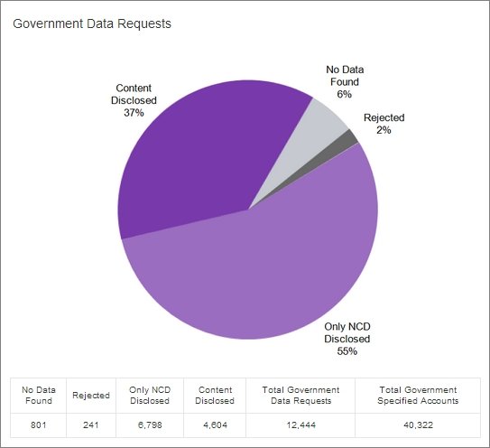The width and height of the screenshot is (490, 448).
Task: Select the 241 table cell
Action: click(91, 425)
